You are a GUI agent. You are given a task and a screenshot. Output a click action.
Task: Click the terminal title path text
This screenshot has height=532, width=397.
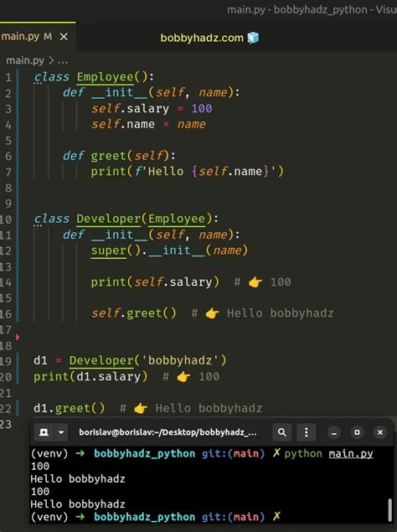168,432
